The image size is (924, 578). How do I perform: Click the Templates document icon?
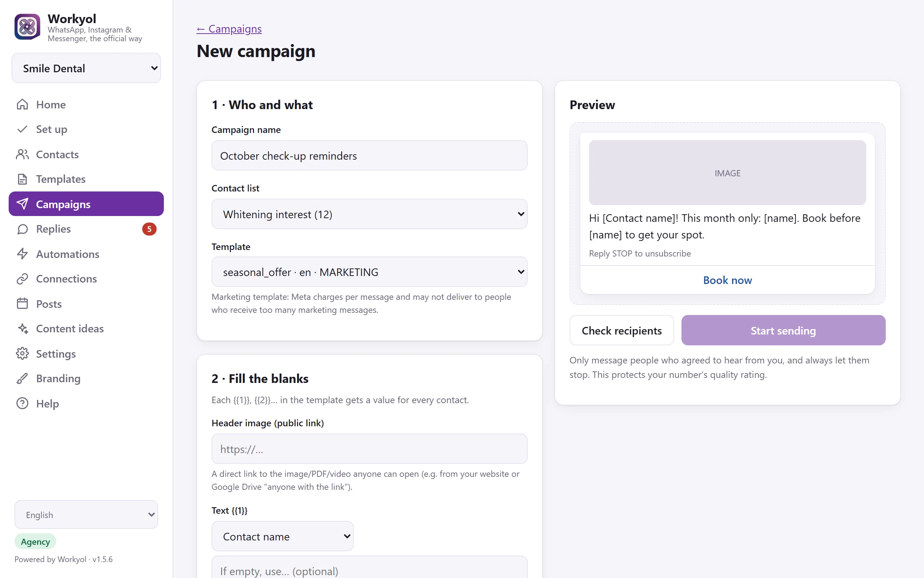pos(22,179)
